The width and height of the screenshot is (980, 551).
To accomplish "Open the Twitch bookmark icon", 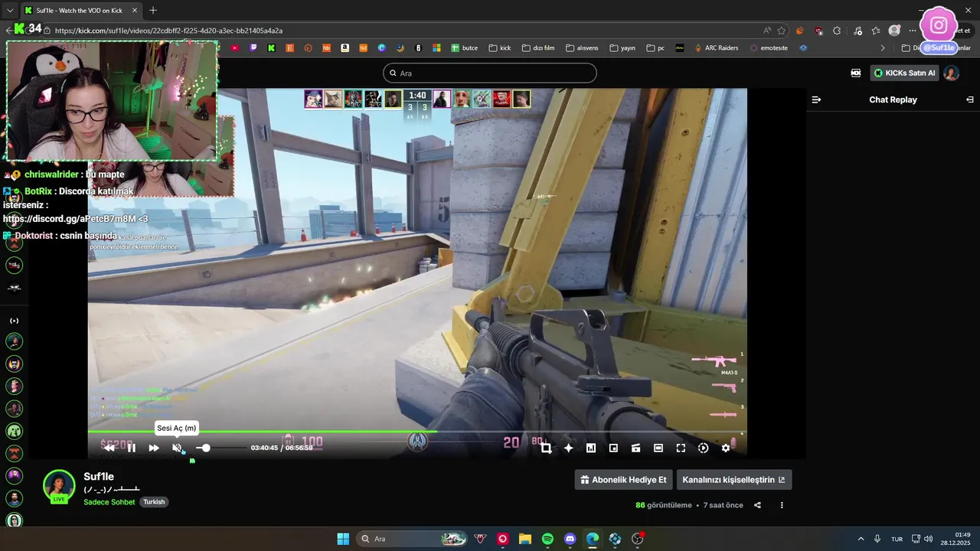I will [x=253, y=47].
